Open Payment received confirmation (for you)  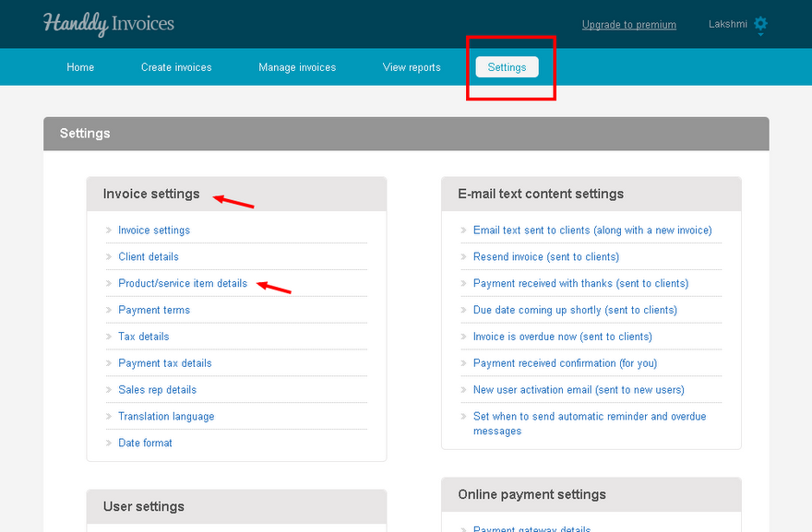pyautogui.click(x=565, y=363)
